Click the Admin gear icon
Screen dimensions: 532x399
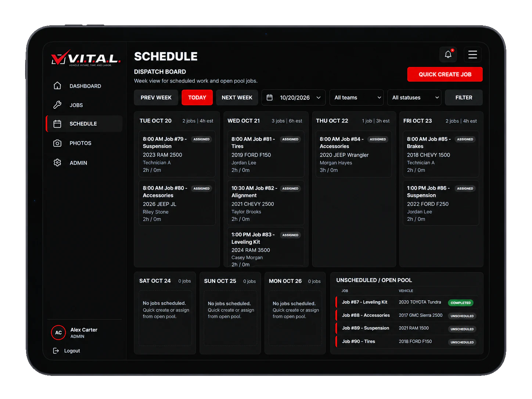coord(57,162)
